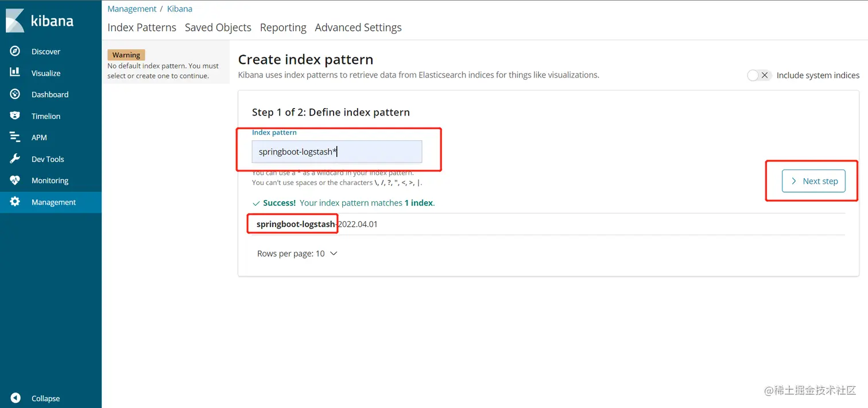Go to Dashboard in sidebar
Viewport: 868px width, 408px height.
click(x=51, y=94)
